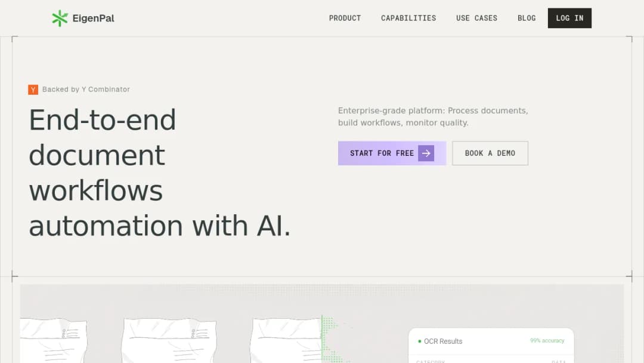Screen dimensions: 644x363
Task: Click the Book A Demo button
Action: click(x=490, y=153)
